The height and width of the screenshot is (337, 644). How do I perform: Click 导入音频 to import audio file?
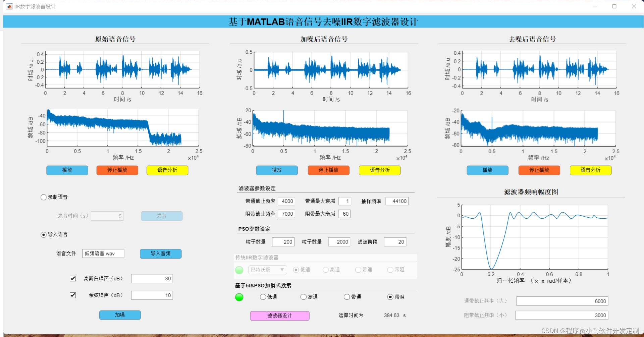160,254
